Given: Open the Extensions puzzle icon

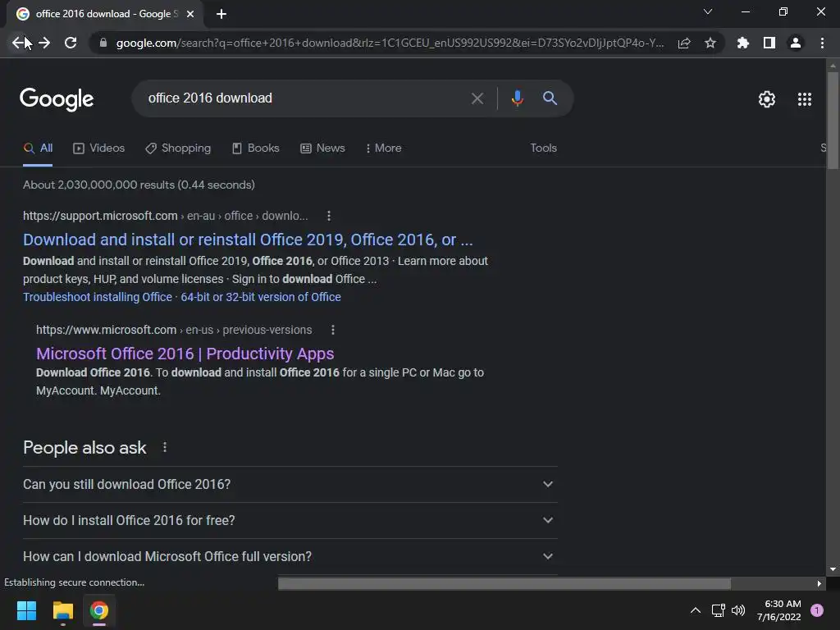Looking at the screenshot, I should [743, 43].
